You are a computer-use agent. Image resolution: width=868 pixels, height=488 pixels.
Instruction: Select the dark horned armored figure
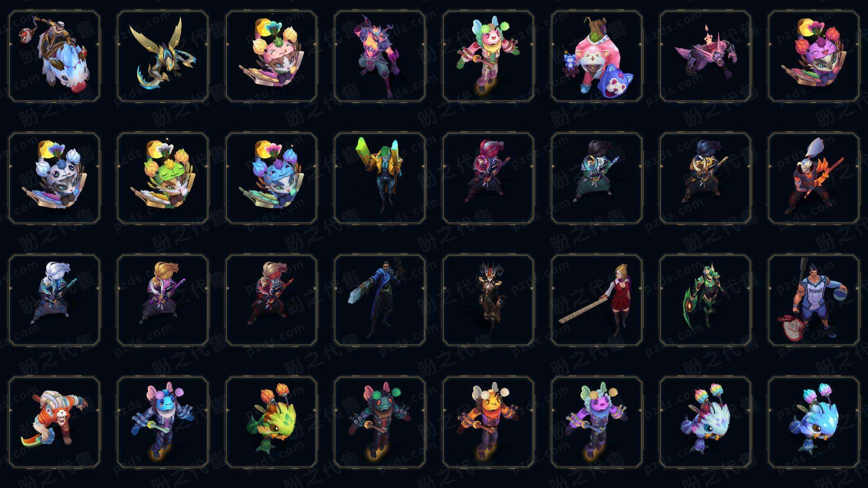[488, 300]
